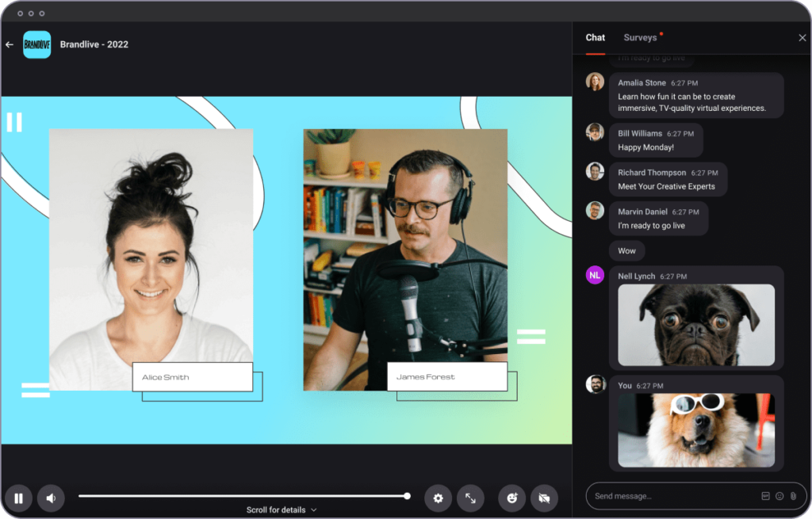Viewport: 812px width, 519px height.
Task: Mute the stream audio speaker button
Action: (x=51, y=498)
